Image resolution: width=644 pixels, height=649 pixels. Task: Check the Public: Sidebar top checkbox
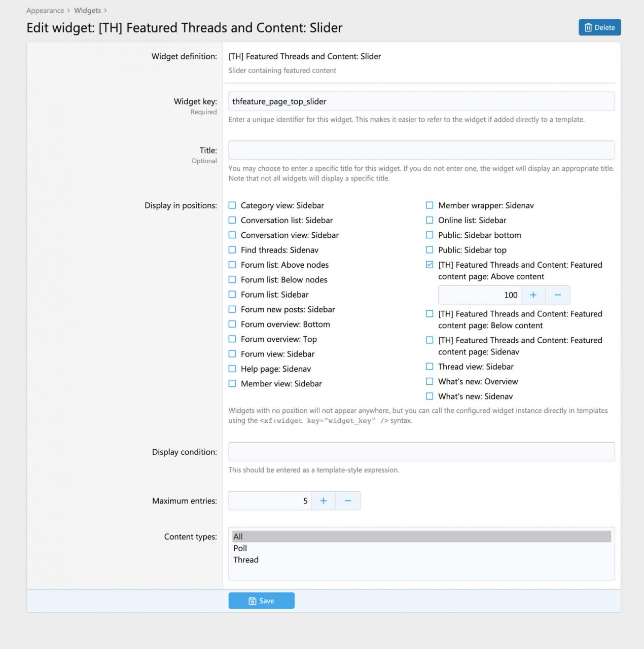pos(430,250)
